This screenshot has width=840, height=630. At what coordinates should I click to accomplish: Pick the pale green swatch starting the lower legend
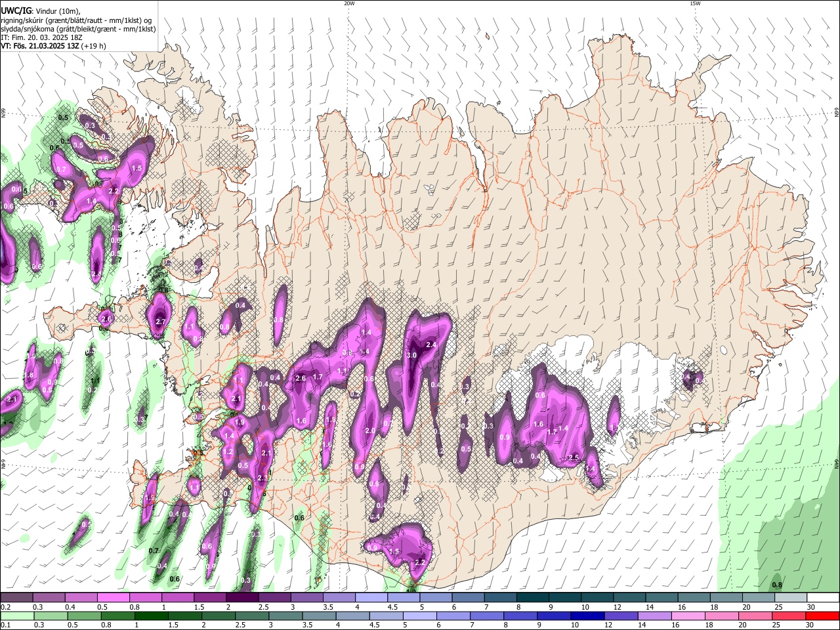click(17, 616)
